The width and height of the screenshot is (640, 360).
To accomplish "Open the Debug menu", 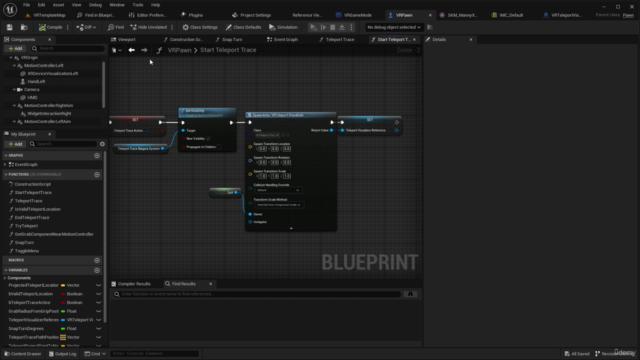I will click(x=95, y=5).
